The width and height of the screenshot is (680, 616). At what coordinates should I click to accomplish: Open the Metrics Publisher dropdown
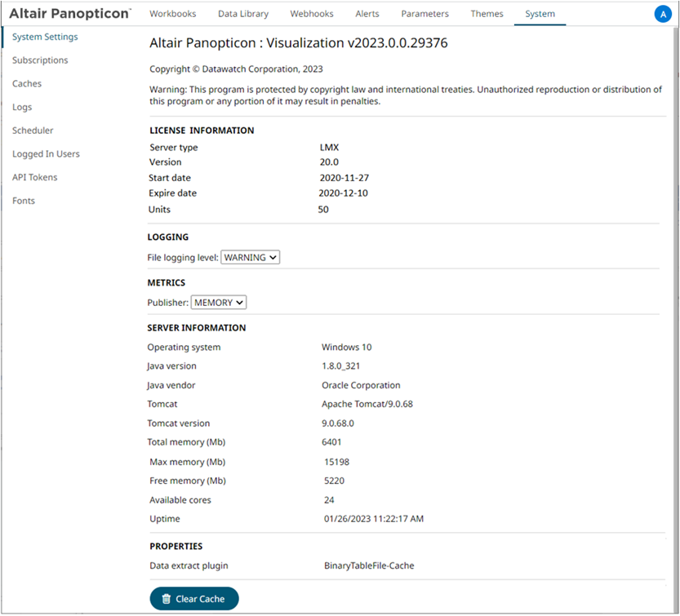[x=218, y=302]
